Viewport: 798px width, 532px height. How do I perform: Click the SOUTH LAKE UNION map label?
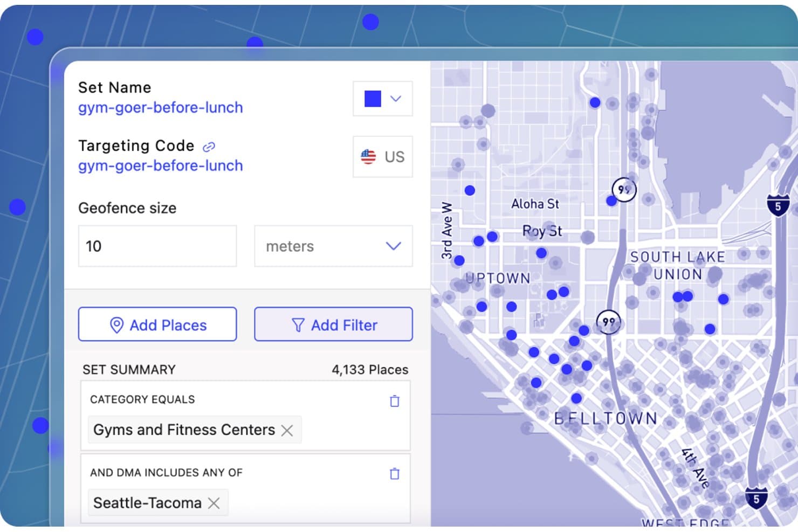pos(678,266)
